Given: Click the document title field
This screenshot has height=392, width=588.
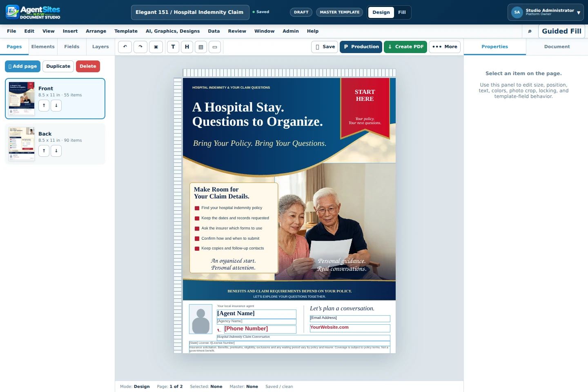Looking at the screenshot, I should tap(190, 12).
